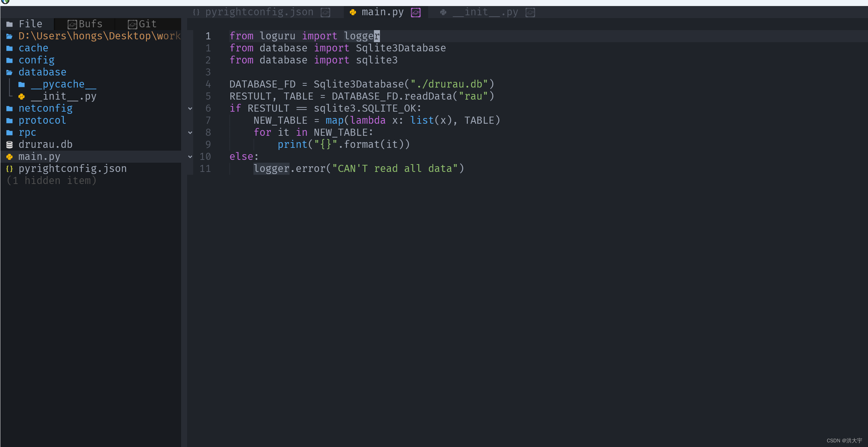The width and height of the screenshot is (868, 447).
Task: Click the Git tab icon
Action: [133, 24]
